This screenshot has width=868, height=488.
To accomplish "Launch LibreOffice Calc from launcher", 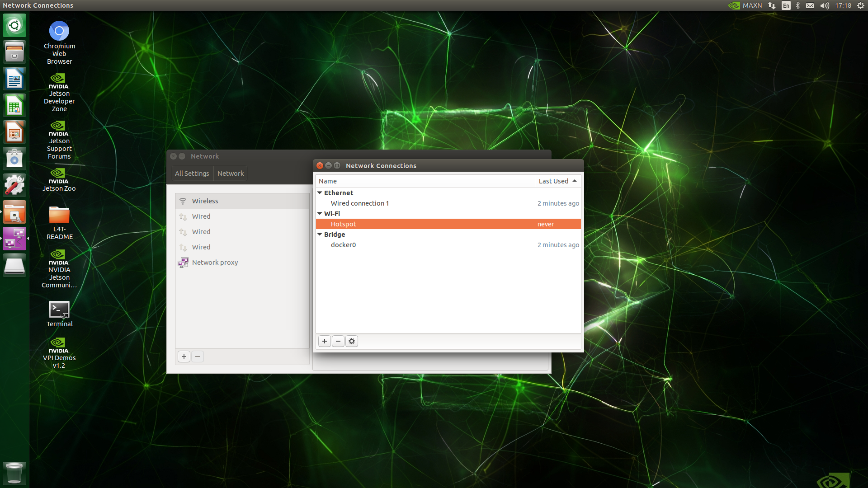I will click(14, 105).
